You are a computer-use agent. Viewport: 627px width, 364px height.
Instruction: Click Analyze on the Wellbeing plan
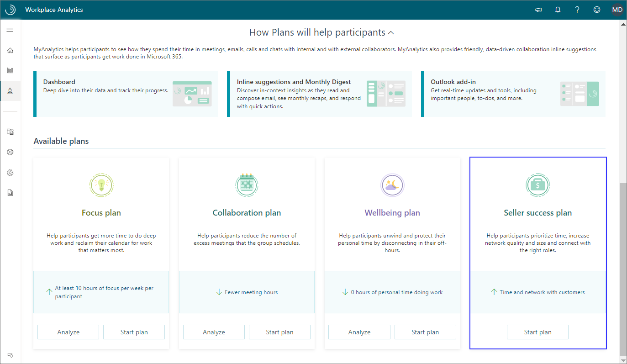(359, 332)
